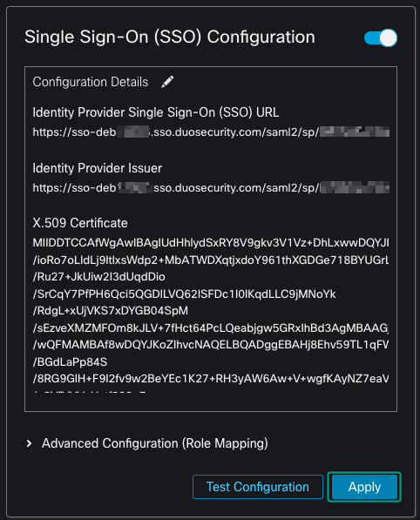Toggle the Single Sign-On configuration switch off
Screen dimensions: 420x520
click(380, 37)
